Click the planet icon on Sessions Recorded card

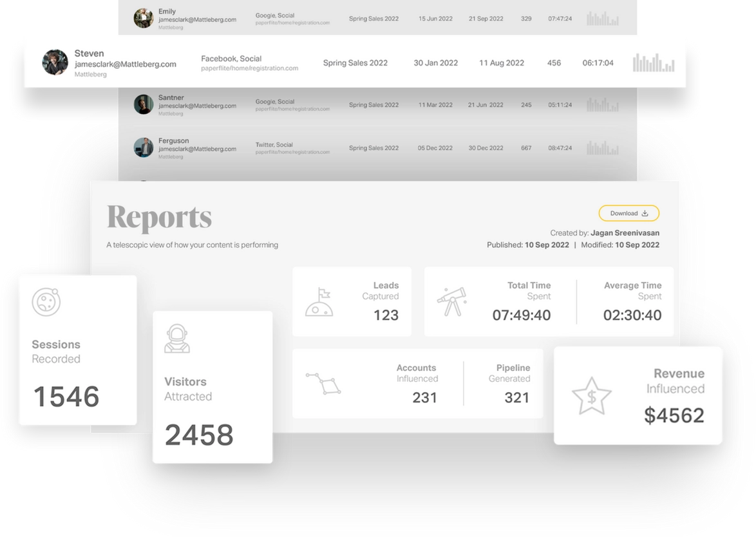pos(46,301)
